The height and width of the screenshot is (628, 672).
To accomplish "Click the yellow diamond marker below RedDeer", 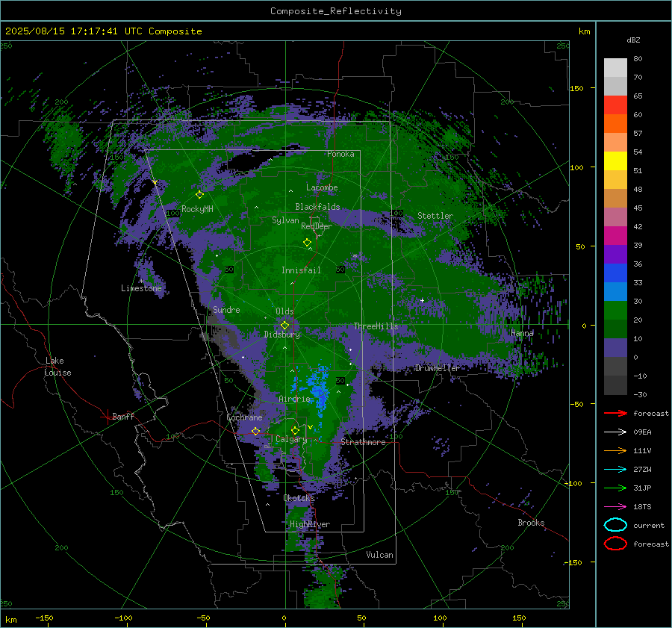I will tap(307, 243).
